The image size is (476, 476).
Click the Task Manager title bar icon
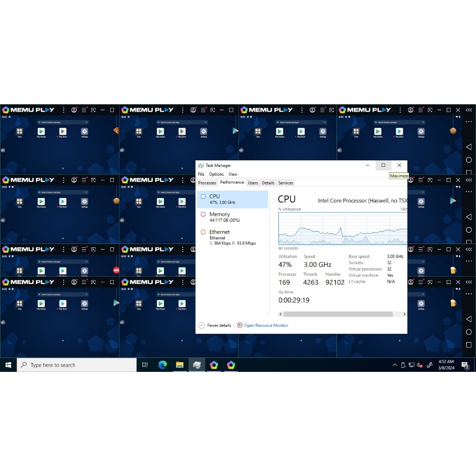point(201,165)
